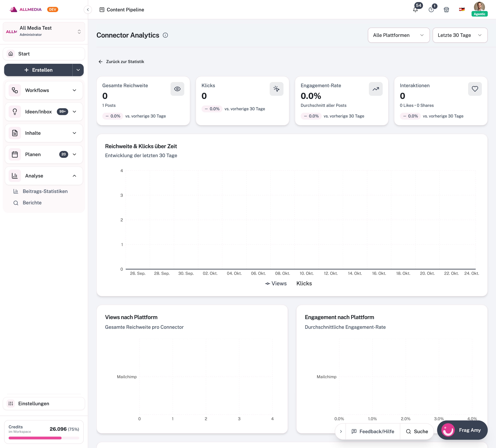Viewport: 496px width, 448px height.
Task: Open the Suche search button
Action: tap(417, 431)
